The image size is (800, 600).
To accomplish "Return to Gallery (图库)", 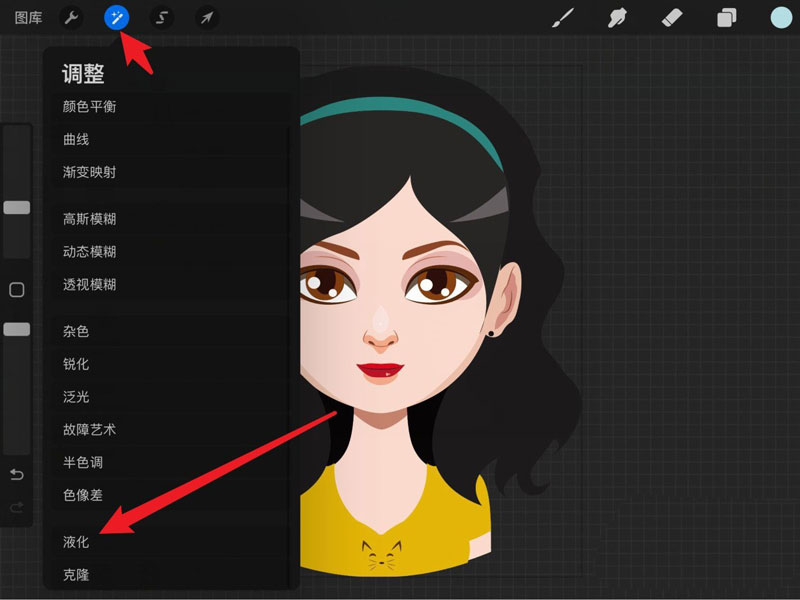I will tap(27, 16).
